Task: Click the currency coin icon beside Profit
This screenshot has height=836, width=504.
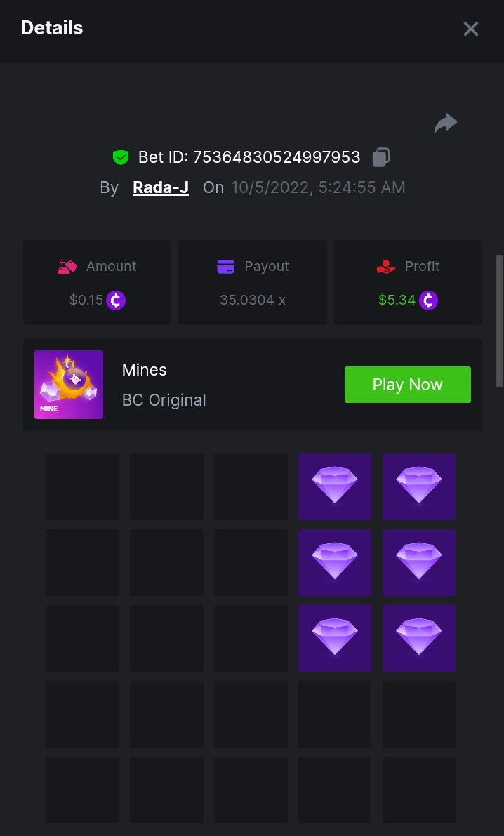Action: pos(428,300)
